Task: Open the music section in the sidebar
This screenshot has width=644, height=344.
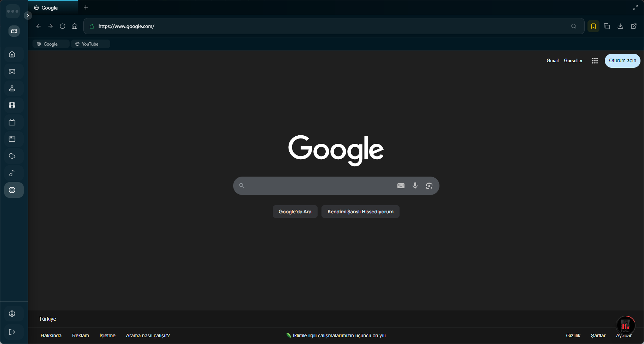Action: point(12,173)
